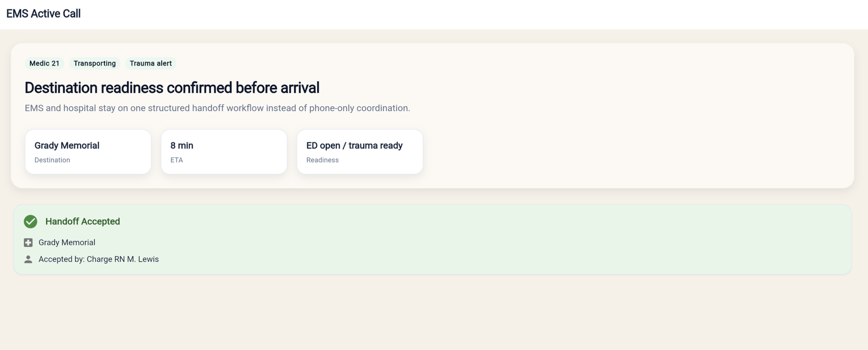The width and height of the screenshot is (868, 350).
Task: Click the workflow description subtitle text
Action: tap(217, 108)
